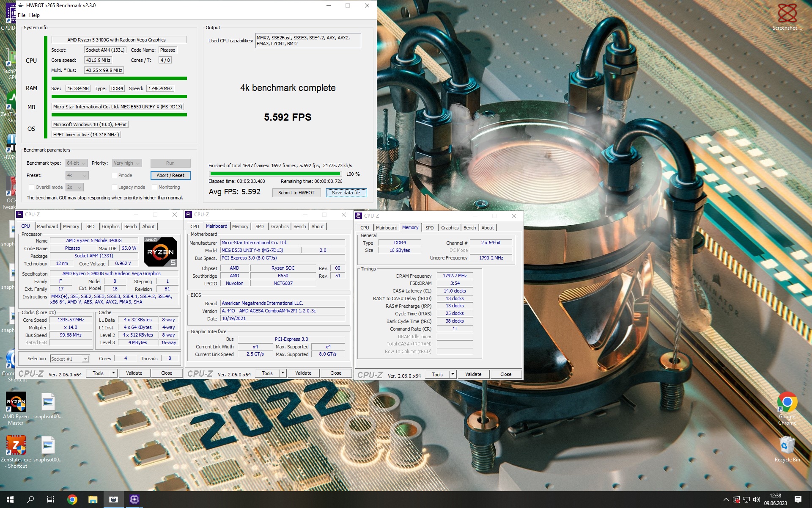
Task: Switch to HWBOT x265 app in taskbar
Action: pyautogui.click(x=113, y=500)
